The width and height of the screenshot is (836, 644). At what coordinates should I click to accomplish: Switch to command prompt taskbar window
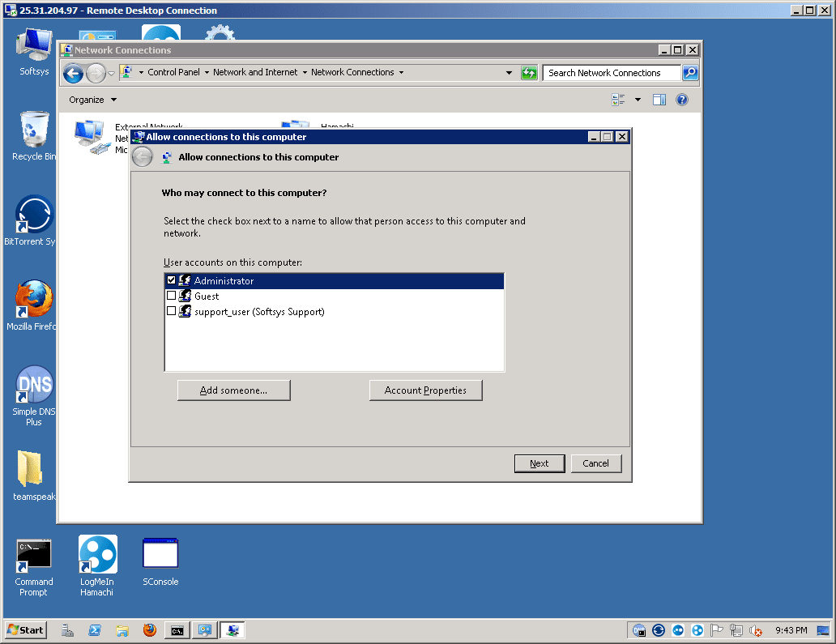177,630
